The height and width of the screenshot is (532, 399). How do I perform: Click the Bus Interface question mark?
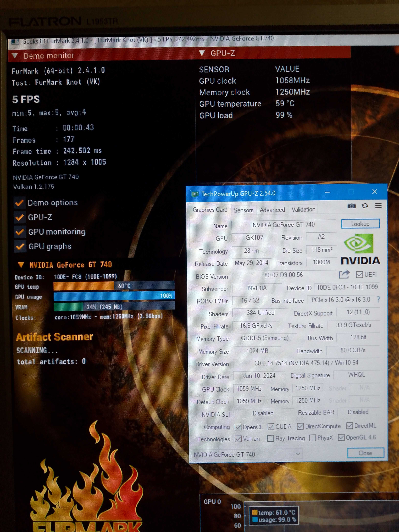tap(378, 299)
